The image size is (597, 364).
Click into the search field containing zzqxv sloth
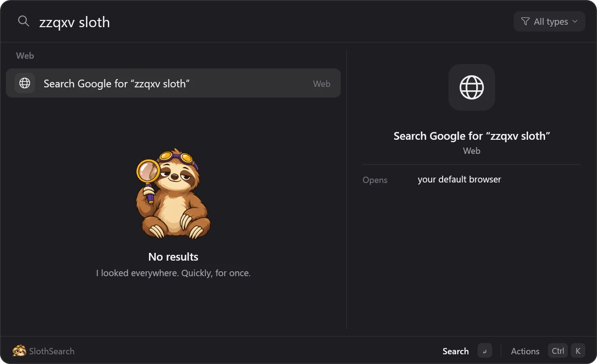coord(272,22)
